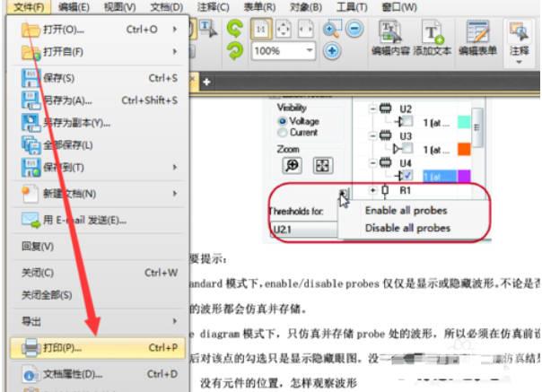Expand the R1 tree node
This screenshot has height=392, width=542.
point(372,190)
